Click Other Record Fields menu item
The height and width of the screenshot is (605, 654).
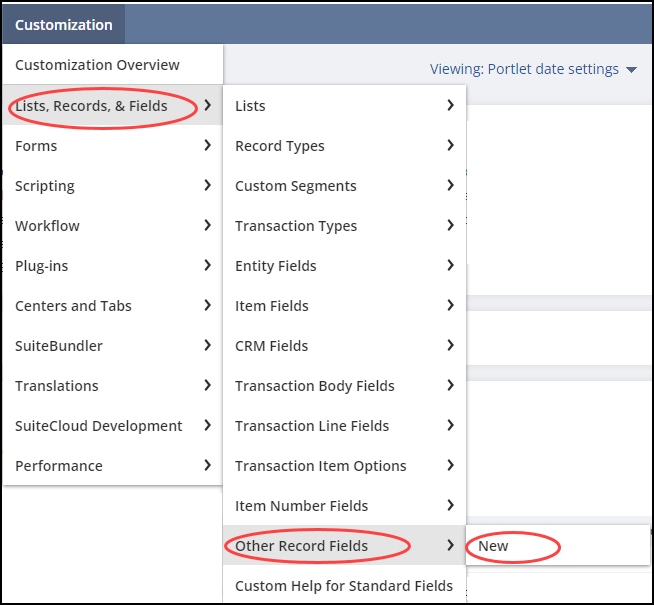pyautogui.click(x=302, y=546)
